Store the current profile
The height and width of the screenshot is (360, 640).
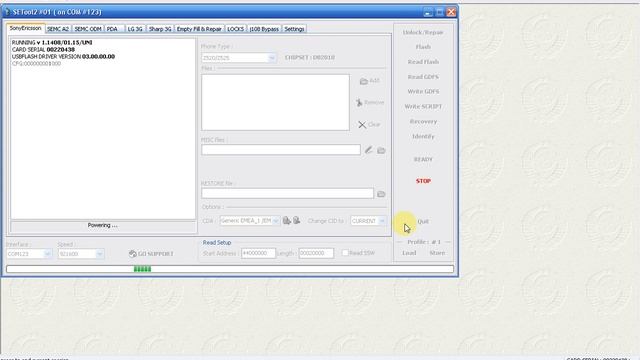[x=437, y=253]
